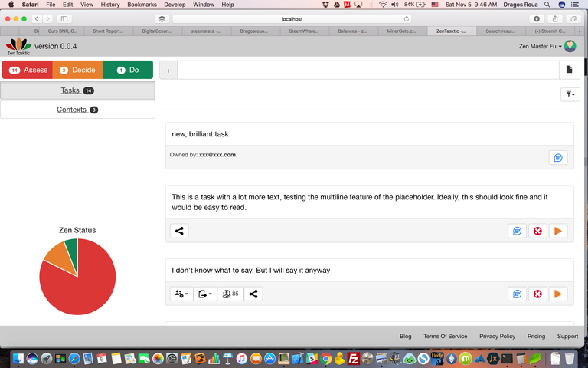Delete the 'I don't know what to say' task
Viewport: 588px width, 368px height.
coord(537,294)
